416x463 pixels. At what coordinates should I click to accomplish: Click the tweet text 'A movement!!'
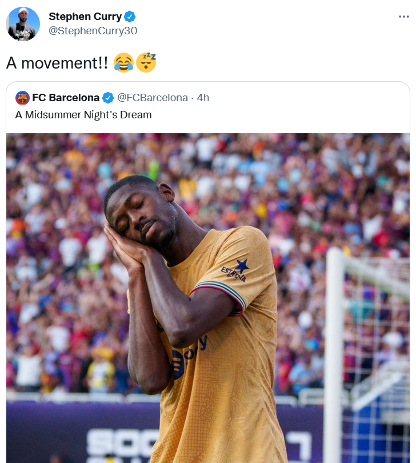(57, 63)
